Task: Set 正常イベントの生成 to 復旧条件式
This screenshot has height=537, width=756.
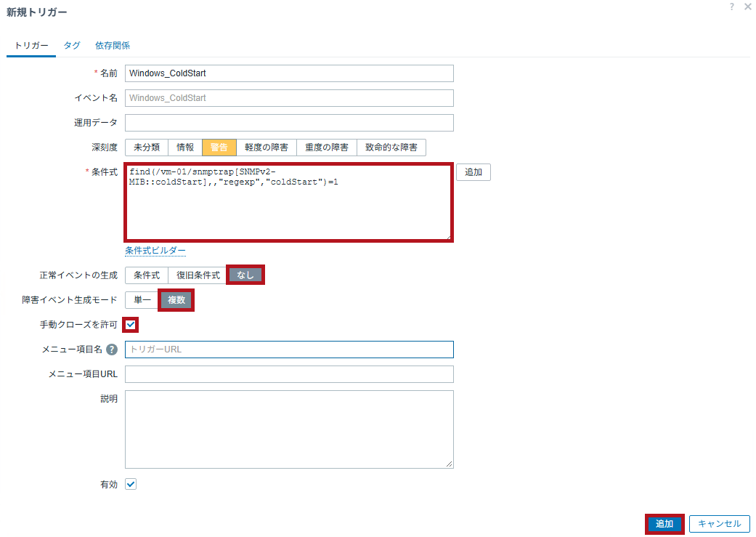Action: 198,275
